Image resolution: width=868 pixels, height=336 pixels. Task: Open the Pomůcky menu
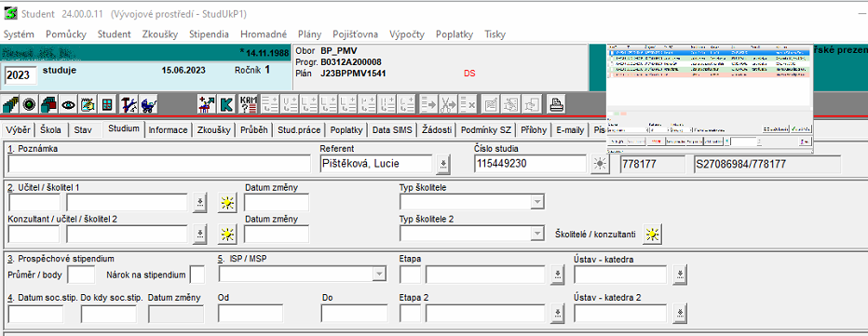click(66, 34)
